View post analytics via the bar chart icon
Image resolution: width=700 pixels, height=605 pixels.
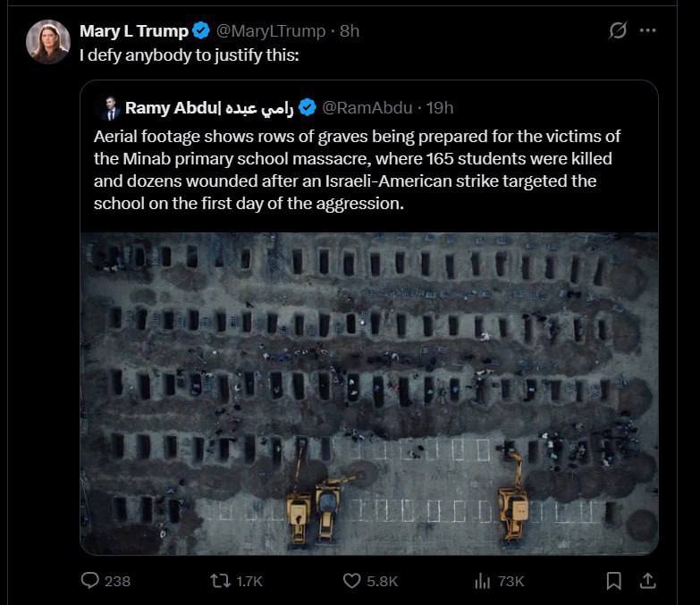click(483, 581)
